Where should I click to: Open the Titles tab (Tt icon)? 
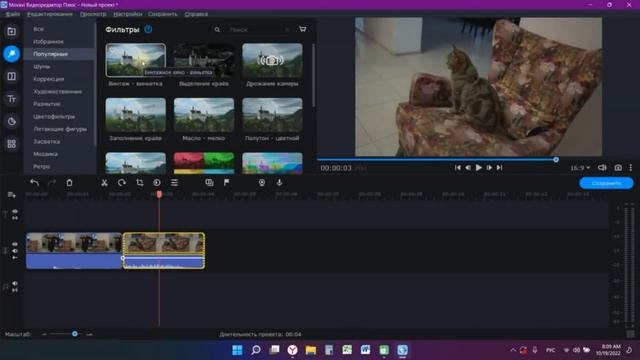click(x=11, y=99)
